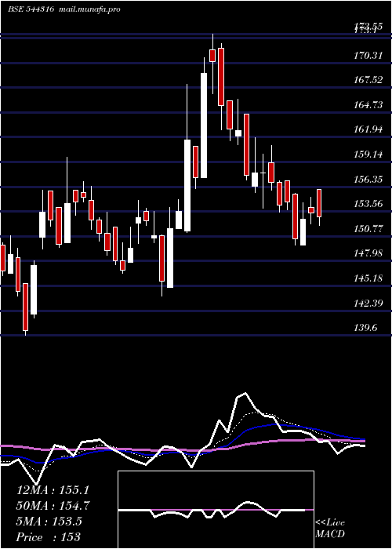Select the 139.6 price level label

366,328
